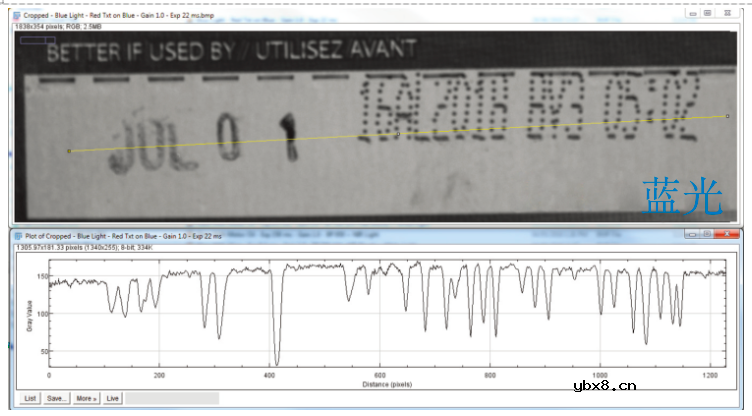Click the midpoint handle of yellow line

(398, 133)
